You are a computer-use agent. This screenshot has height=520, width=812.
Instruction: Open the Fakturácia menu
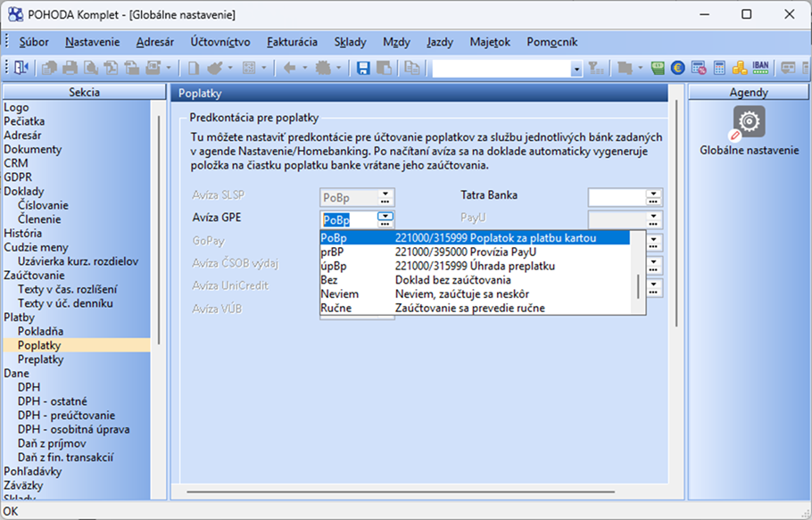click(x=292, y=42)
